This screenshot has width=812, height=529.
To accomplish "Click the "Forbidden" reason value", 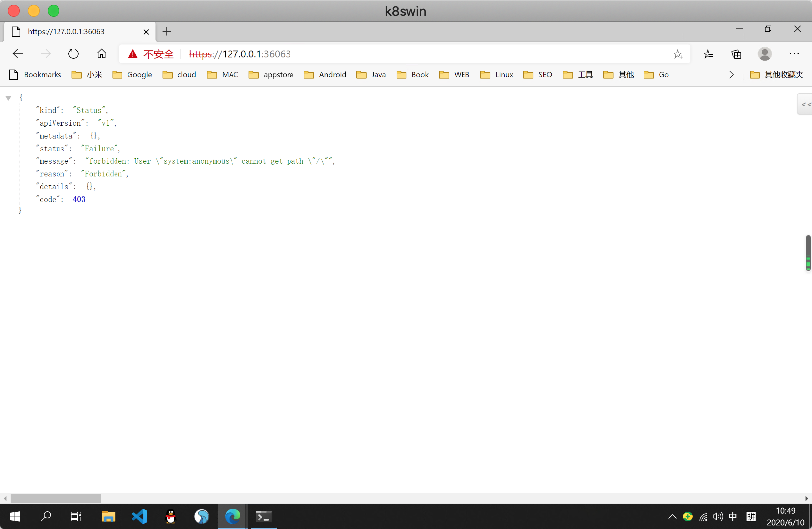I will tap(104, 174).
